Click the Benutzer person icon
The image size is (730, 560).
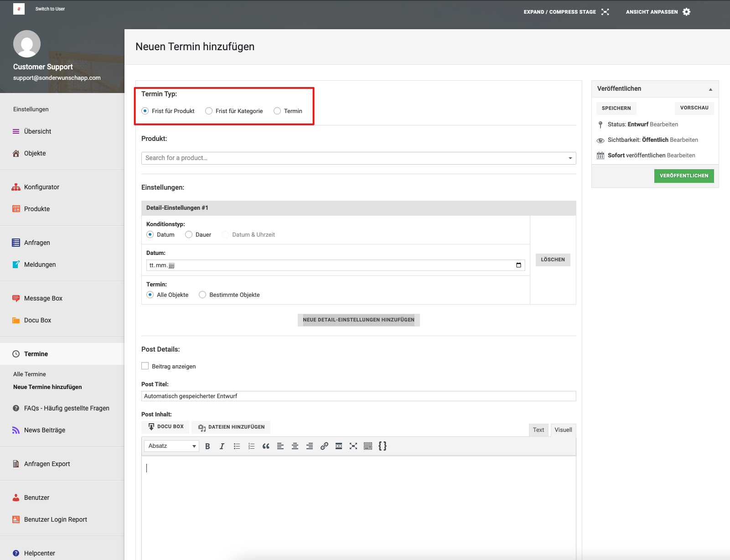16,498
